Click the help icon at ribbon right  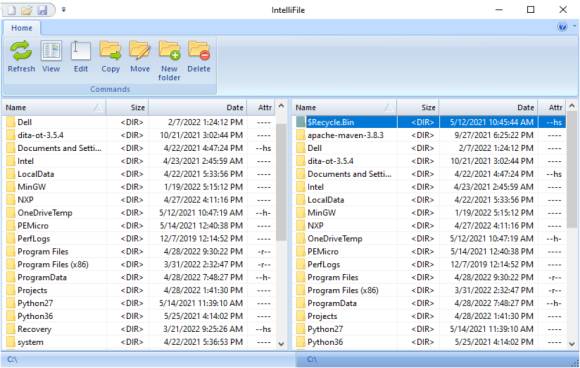tap(562, 27)
